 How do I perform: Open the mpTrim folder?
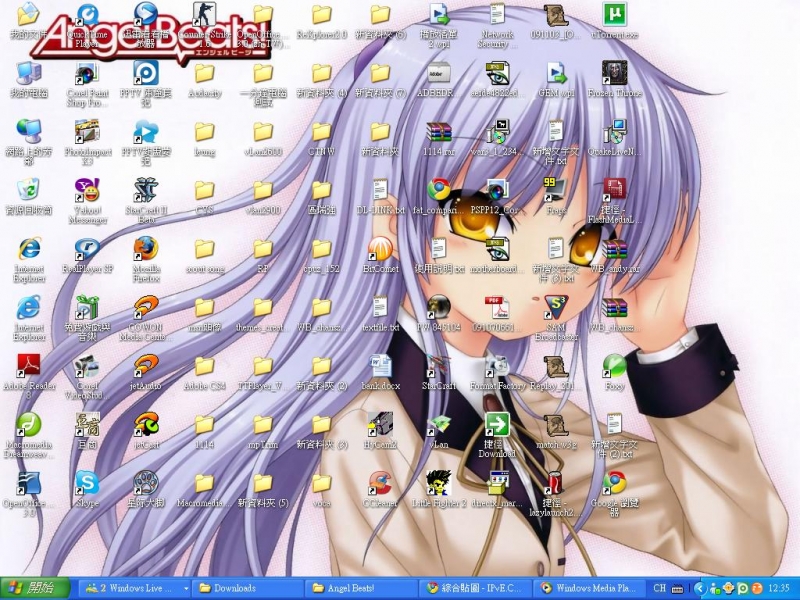263,425
